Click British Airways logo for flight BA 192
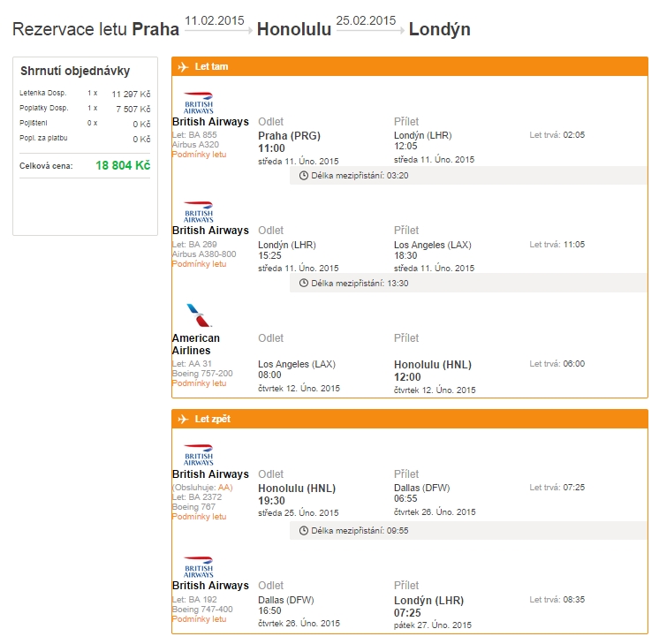659x644 pixels. [199, 566]
